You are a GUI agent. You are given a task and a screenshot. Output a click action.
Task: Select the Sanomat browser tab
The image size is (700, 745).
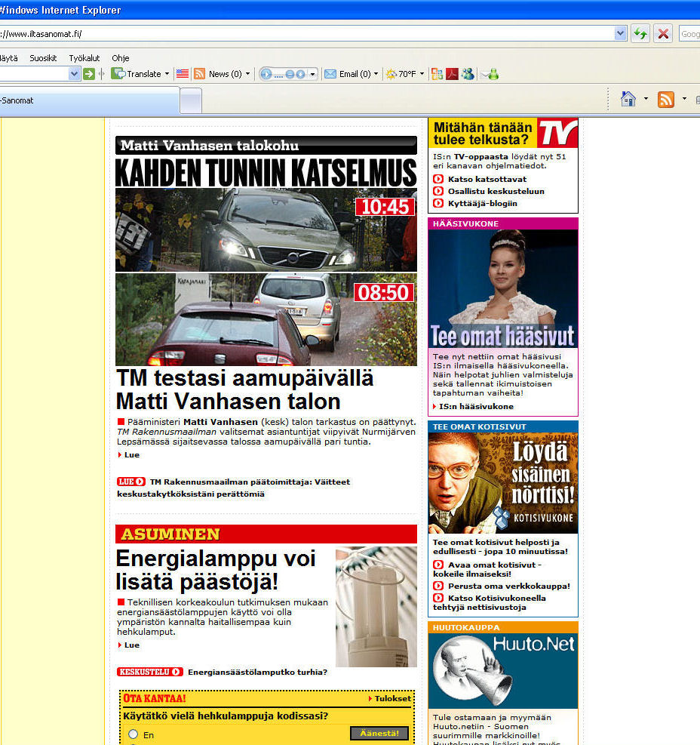pyautogui.click(x=89, y=100)
